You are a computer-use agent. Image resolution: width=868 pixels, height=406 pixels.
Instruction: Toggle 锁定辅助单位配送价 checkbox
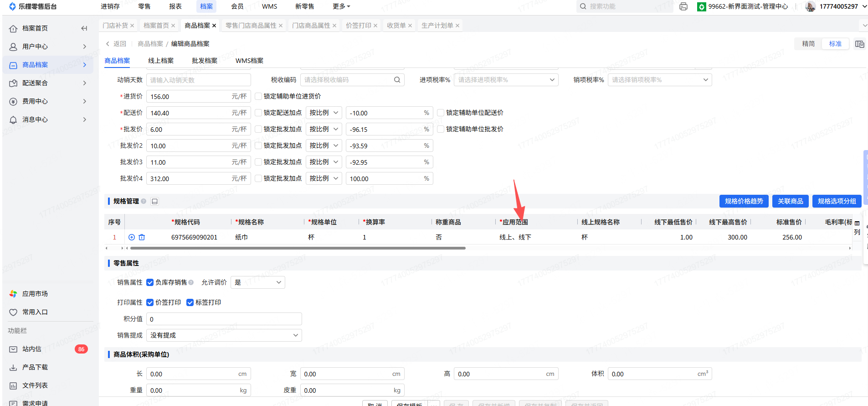pyautogui.click(x=441, y=113)
